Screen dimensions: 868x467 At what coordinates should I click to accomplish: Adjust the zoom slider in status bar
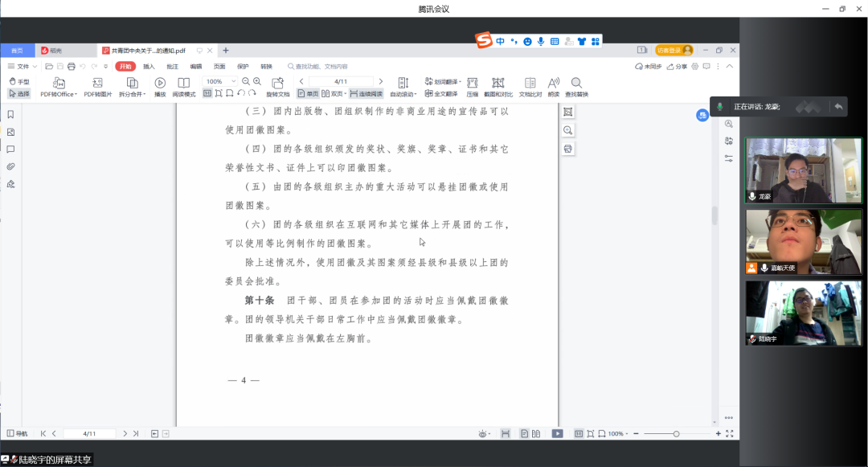click(x=676, y=434)
